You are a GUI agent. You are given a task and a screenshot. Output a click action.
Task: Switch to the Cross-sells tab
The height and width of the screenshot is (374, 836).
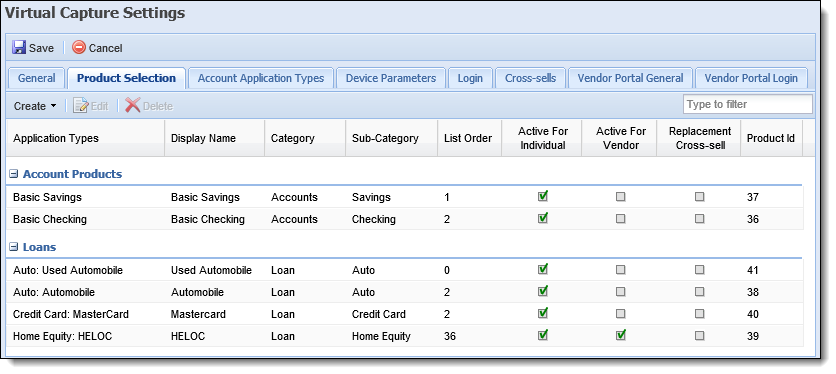(x=530, y=78)
